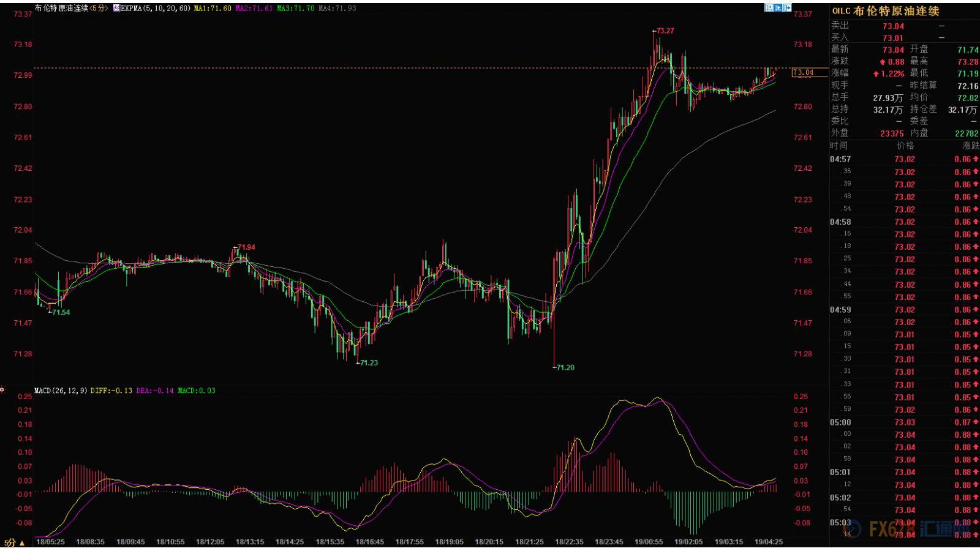Click the 18/23:45 time axis label
The image size is (980, 551).
pyautogui.click(x=609, y=542)
